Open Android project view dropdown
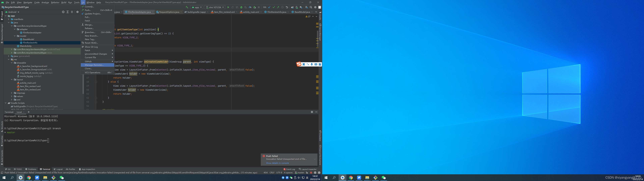The height and width of the screenshot is (181, 644). coord(12,12)
